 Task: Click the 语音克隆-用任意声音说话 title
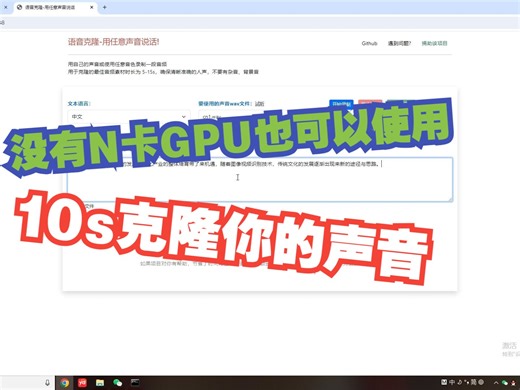(114, 42)
